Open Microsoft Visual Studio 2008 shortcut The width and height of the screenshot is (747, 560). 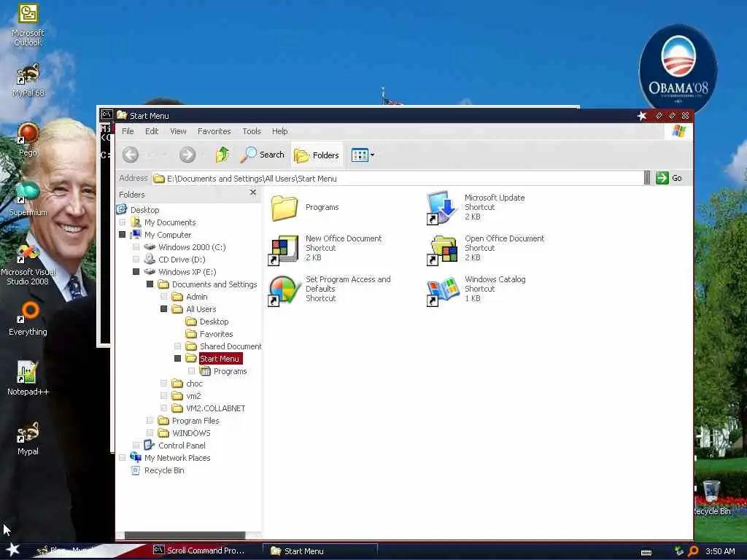point(28,264)
